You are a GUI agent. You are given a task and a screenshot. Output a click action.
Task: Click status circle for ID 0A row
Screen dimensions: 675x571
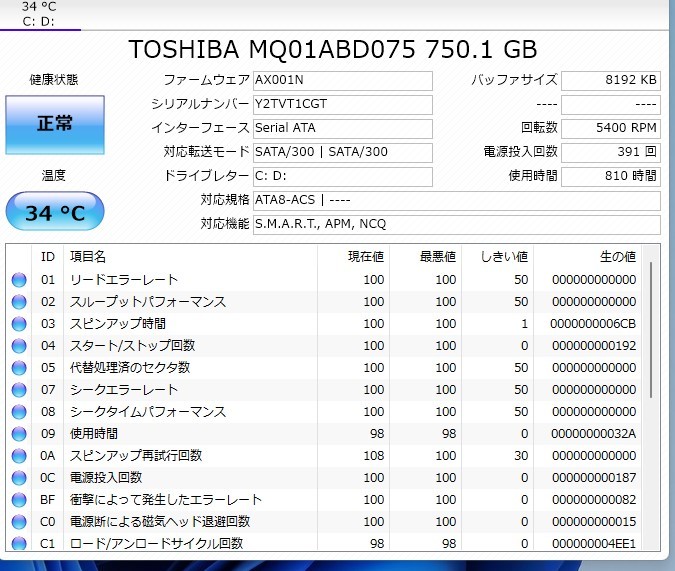pos(19,456)
